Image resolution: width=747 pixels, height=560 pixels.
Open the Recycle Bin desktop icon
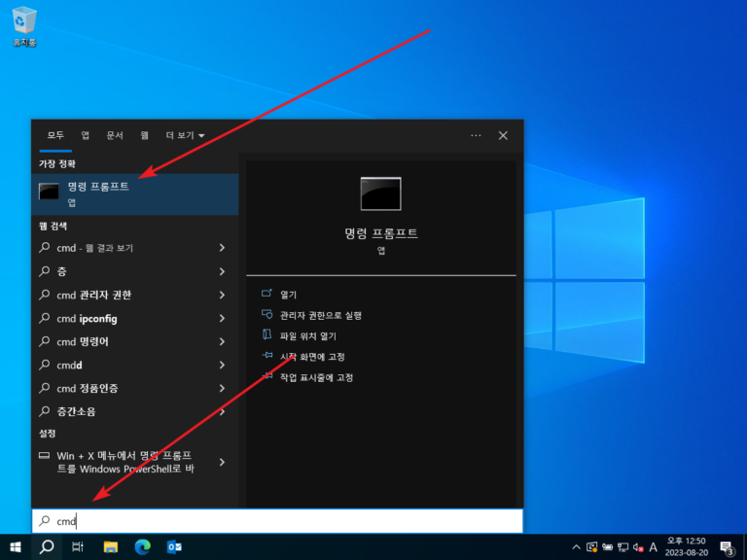pyautogui.click(x=25, y=23)
